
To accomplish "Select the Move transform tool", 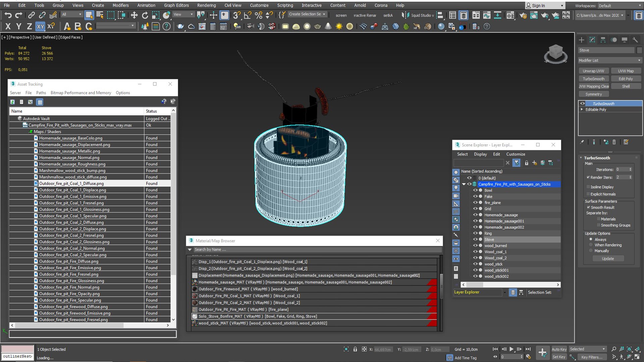I will (x=134, y=15).
